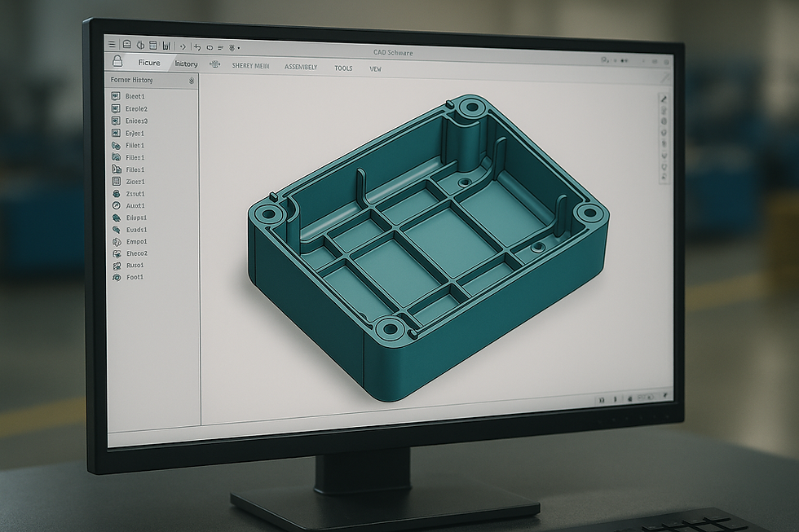Select the measurement icon next to the History tab
This screenshot has width=799, height=532.
coord(214,64)
